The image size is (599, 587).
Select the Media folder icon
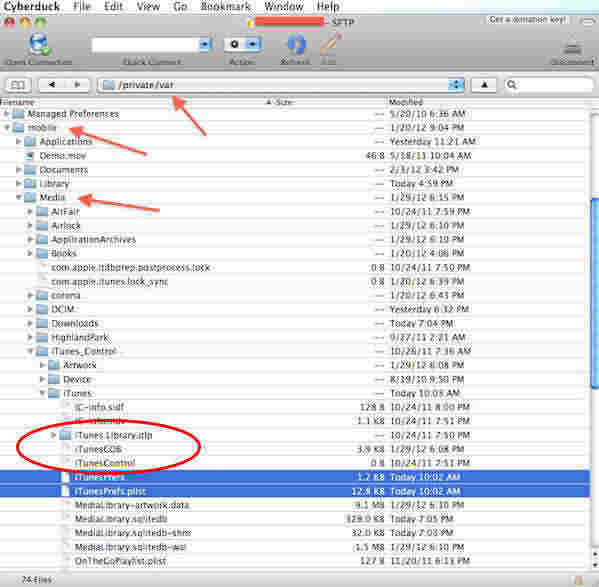[x=30, y=197]
